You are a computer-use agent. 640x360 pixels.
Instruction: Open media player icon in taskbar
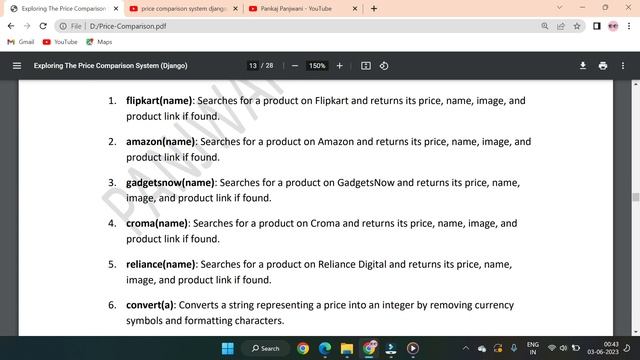pyautogui.click(x=413, y=348)
